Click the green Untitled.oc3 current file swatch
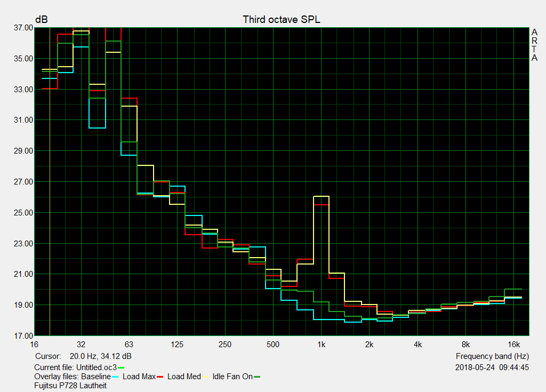546x392 pixels. point(121,367)
